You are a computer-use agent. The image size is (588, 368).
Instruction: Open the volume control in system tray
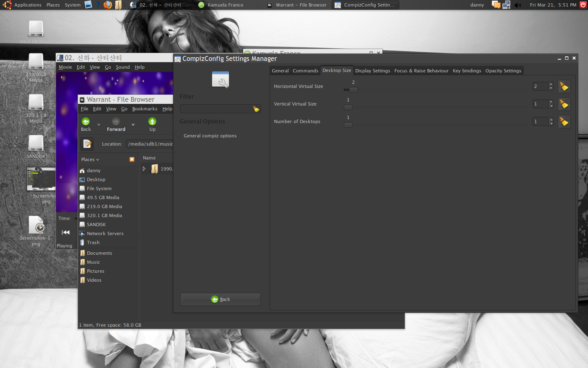click(x=517, y=5)
